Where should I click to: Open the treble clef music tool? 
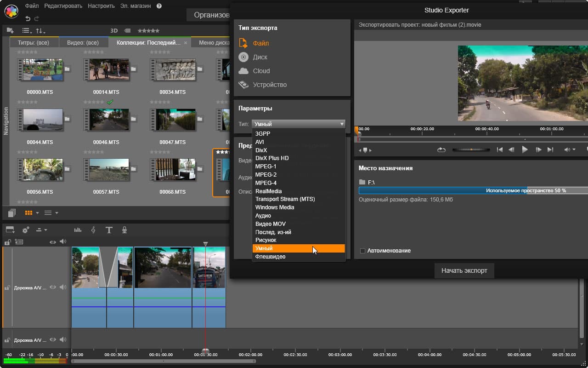[x=94, y=230]
